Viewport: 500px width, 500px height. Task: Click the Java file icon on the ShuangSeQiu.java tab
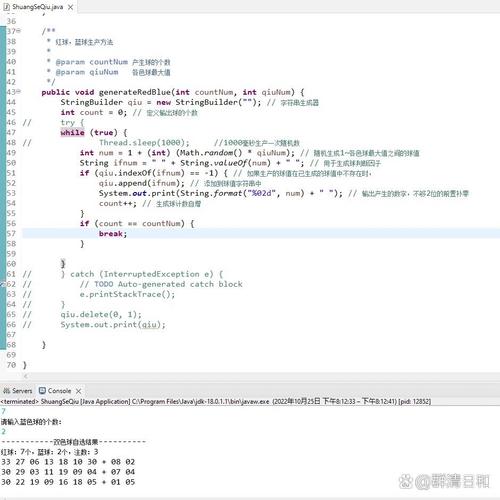(x=6, y=7)
